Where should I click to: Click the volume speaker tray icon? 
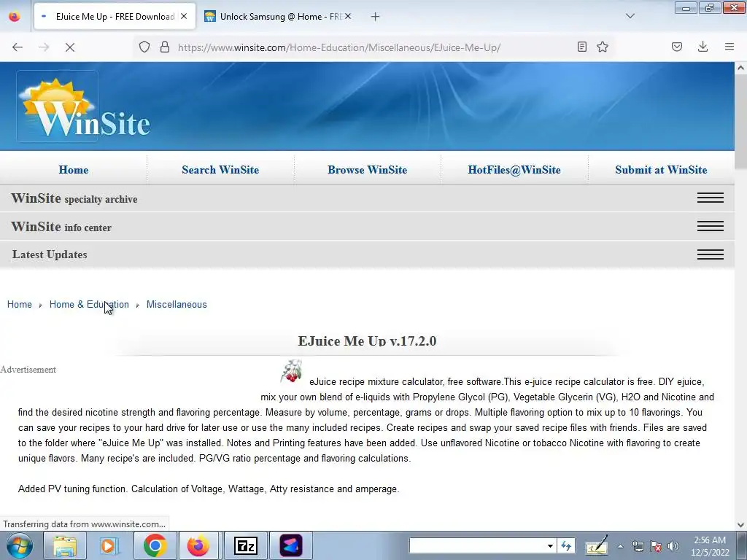click(x=673, y=546)
